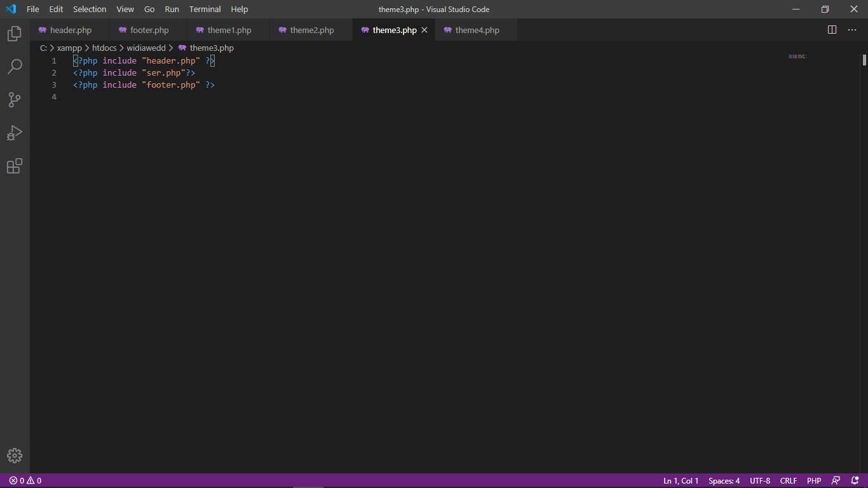Open More Actions ellipsis menu
The height and width of the screenshot is (488, 868).
tap(852, 30)
